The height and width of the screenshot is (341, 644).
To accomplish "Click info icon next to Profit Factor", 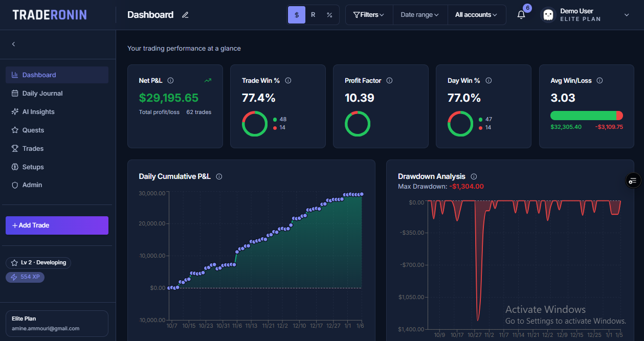I will (389, 80).
